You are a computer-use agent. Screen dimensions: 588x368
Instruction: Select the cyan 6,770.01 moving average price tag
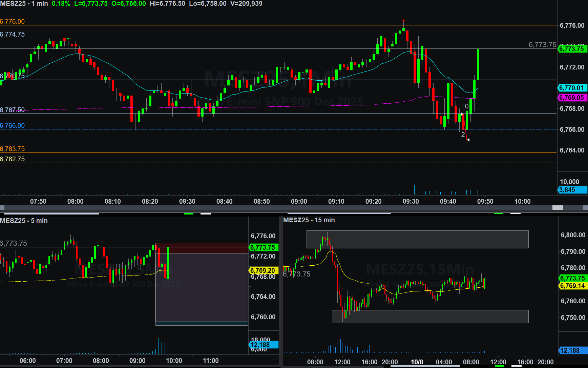572,88
